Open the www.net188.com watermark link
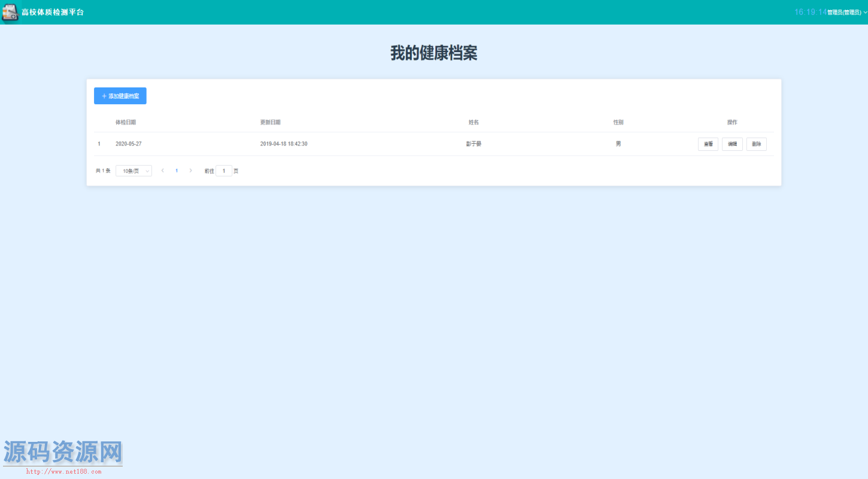 (x=64, y=472)
